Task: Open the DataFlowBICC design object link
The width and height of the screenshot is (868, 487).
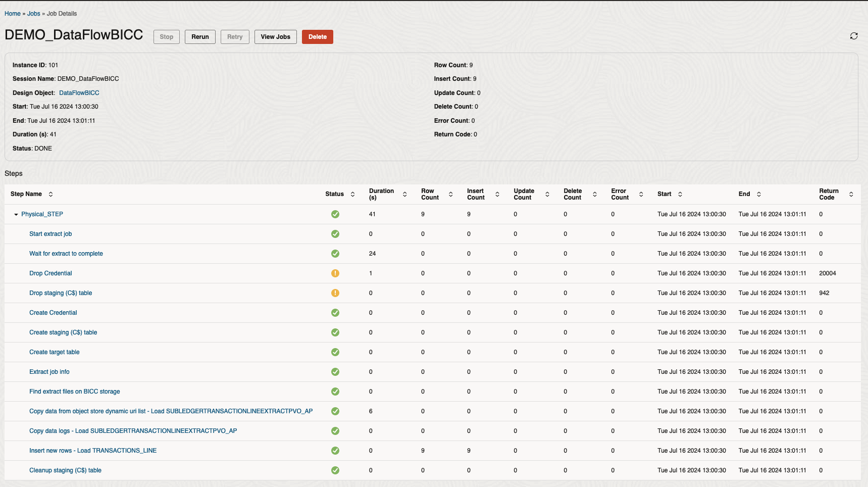Action: pyautogui.click(x=79, y=93)
